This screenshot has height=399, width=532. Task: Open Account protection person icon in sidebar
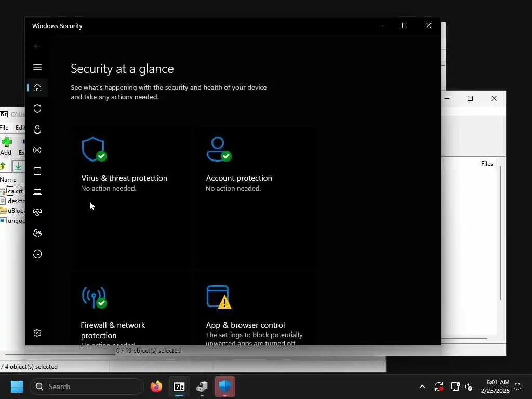coord(37,129)
